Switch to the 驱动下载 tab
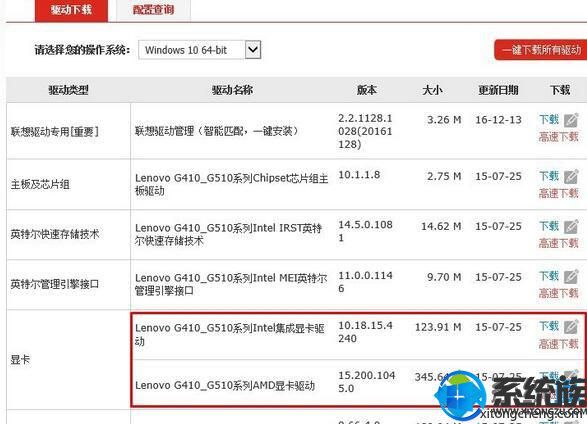 coord(72,10)
